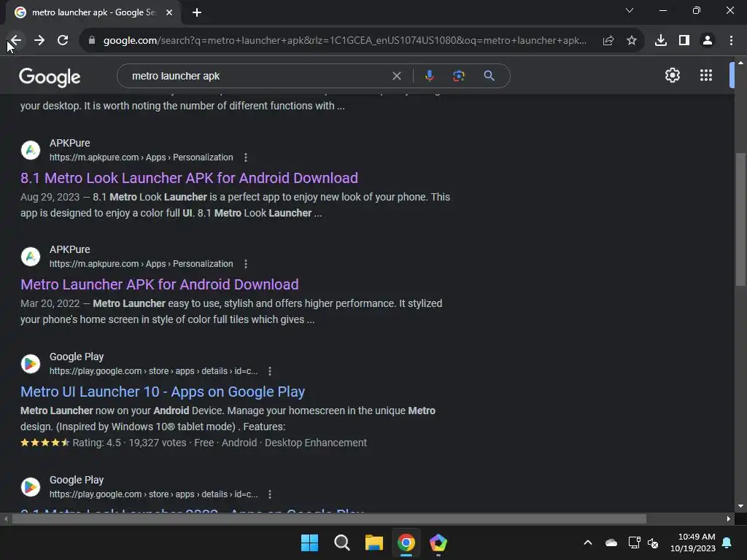
Task: Open 8.1 Metro Look Launcher APK result
Action: (189, 178)
